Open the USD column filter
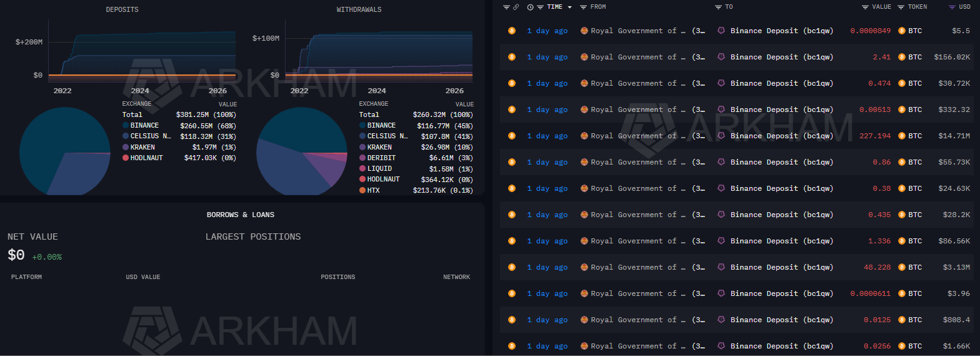Screen dimensions: 980x356 pos(952,7)
